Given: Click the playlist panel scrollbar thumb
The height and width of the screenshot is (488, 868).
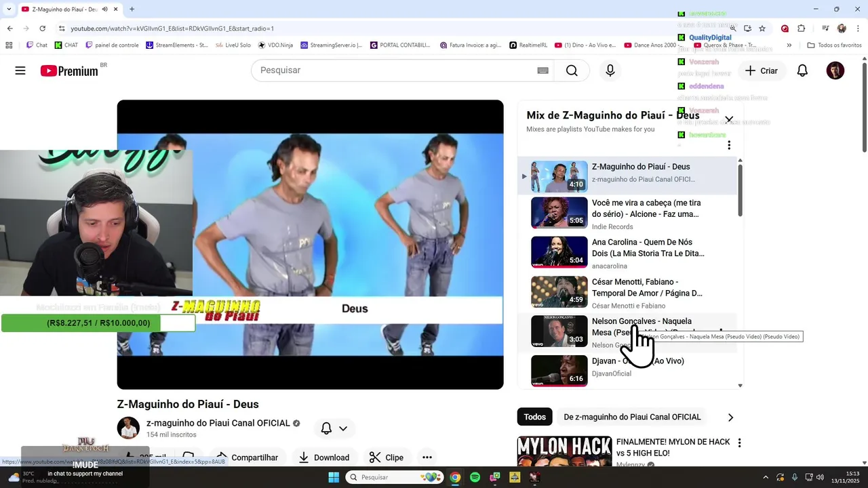Looking at the screenshot, I should click(740, 190).
